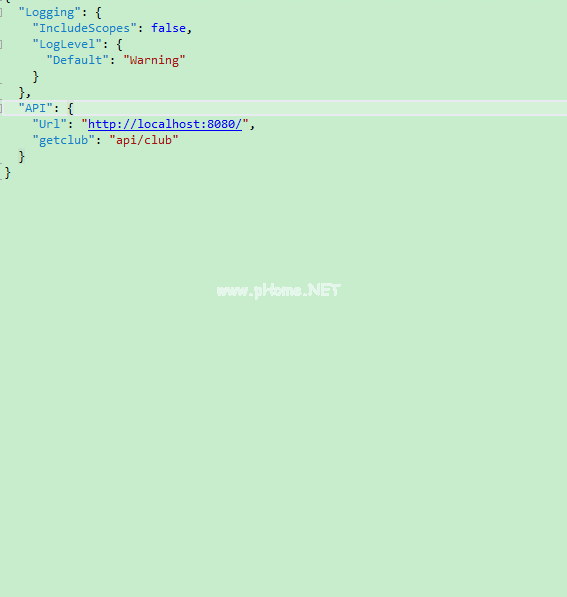Image resolution: width=567 pixels, height=597 pixels.
Task: Click the "api/club" string value
Action: [144, 140]
